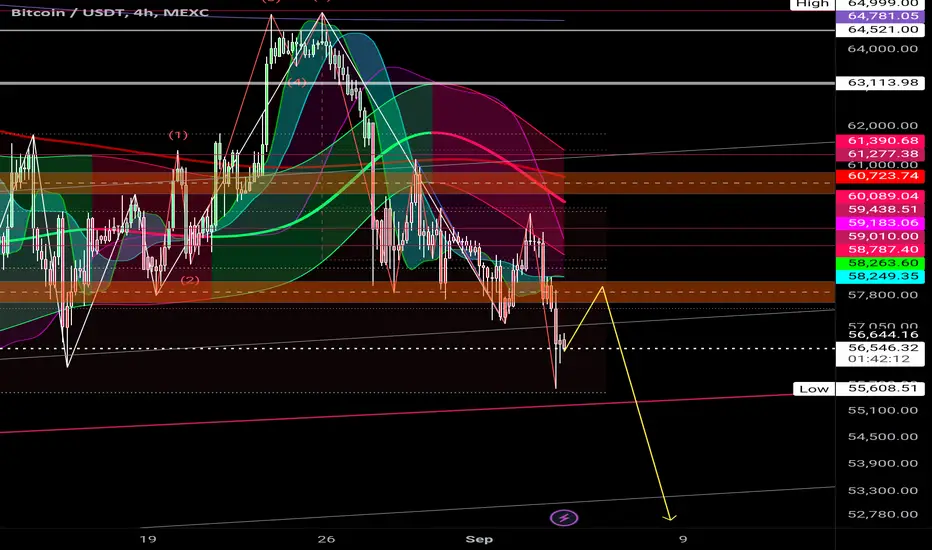Click the (1) Elliott wave label
The height and width of the screenshot is (550, 932).
point(178,135)
